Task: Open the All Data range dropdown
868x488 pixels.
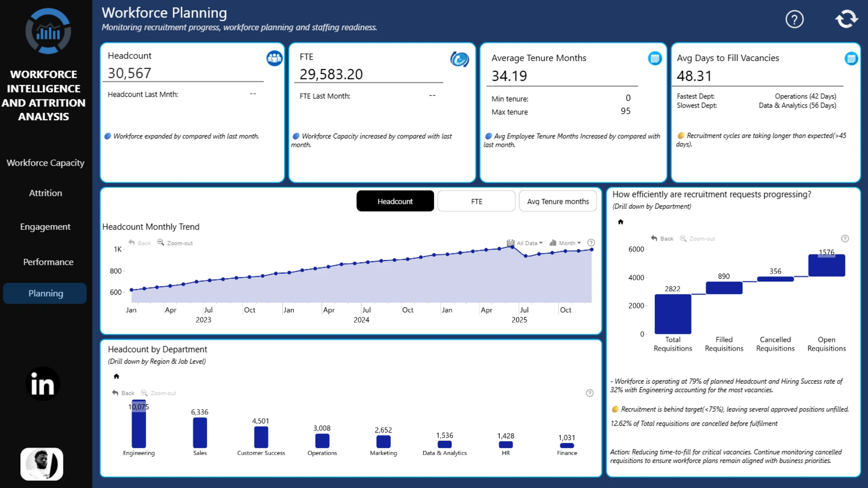Action: (525, 243)
